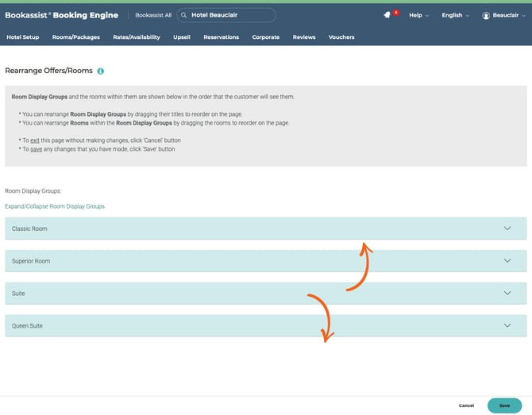
Task: Go to Rates/Availability menu
Action: 137,37
